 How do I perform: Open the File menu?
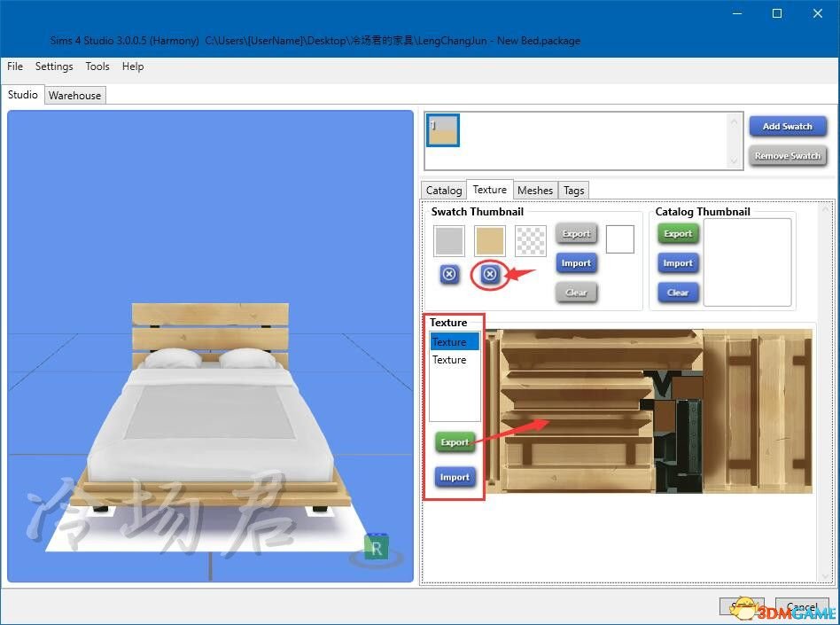tap(15, 66)
